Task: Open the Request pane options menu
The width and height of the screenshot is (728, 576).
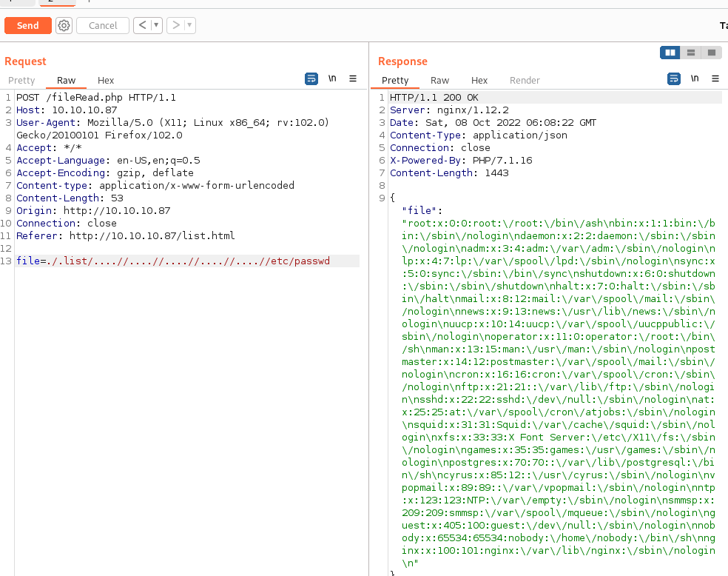Action: point(353,78)
